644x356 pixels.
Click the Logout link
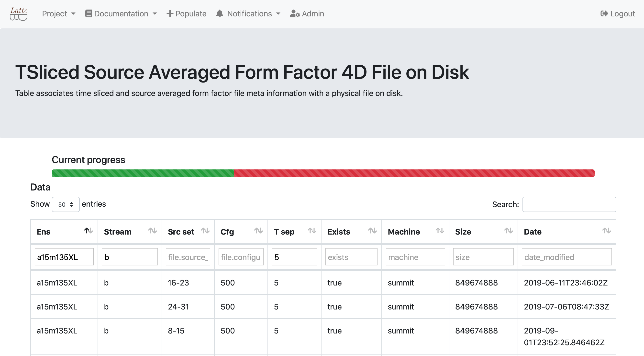pos(622,13)
